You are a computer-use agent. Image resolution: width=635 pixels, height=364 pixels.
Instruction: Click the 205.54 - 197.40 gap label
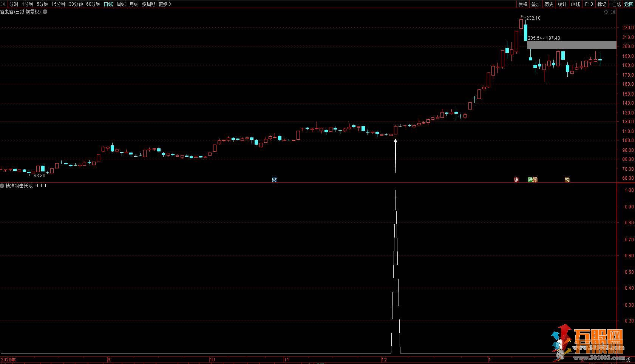click(544, 38)
